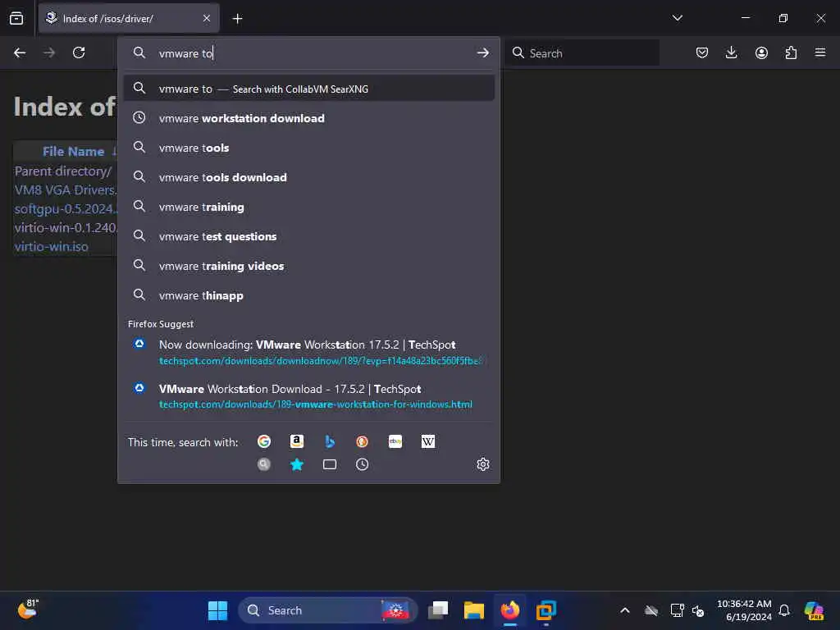Search in History clock icon
The width and height of the screenshot is (840, 630).
[362, 464]
